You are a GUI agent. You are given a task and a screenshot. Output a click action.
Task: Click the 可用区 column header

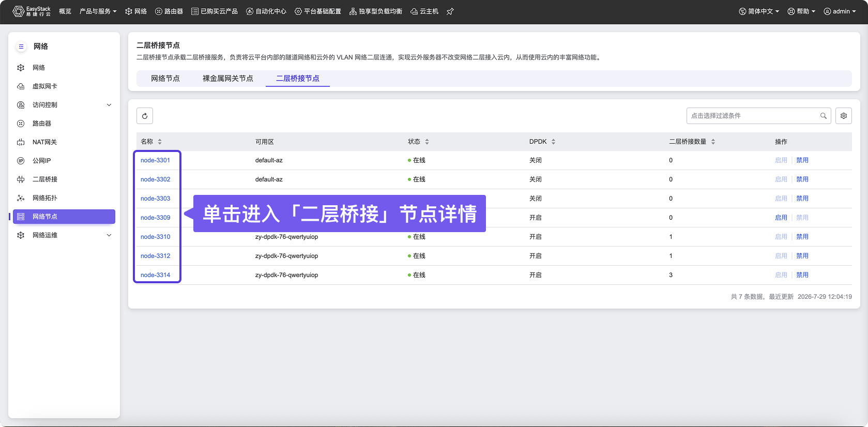click(x=265, y=142)
